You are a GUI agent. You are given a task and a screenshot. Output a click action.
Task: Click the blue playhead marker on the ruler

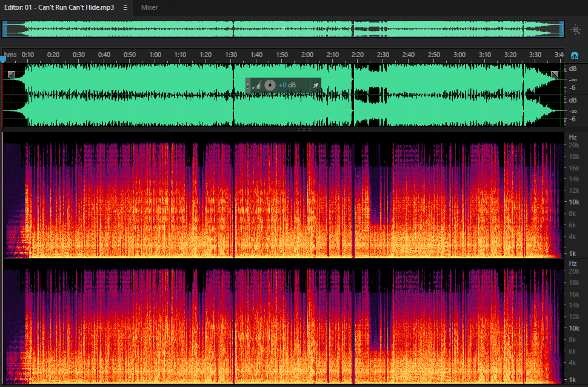[3, 59]
